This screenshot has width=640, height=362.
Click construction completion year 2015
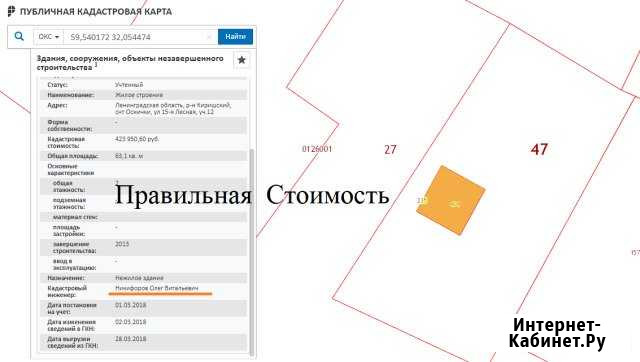click(122, 244)
